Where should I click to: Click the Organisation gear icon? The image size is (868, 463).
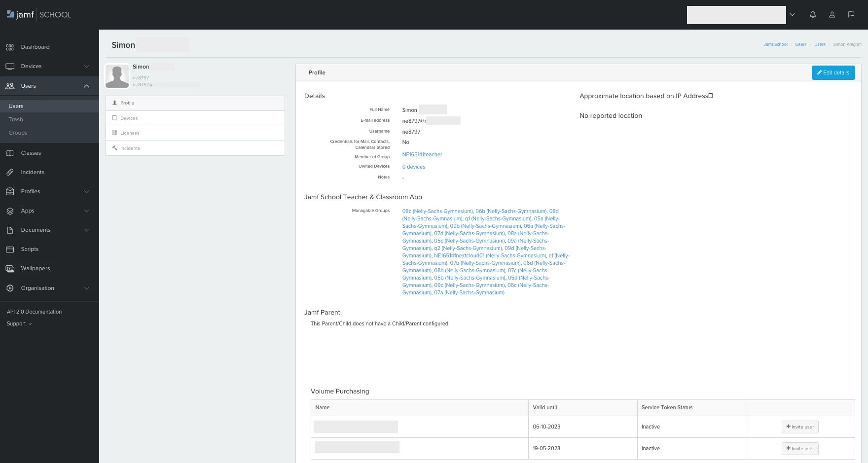click(10, 288)
